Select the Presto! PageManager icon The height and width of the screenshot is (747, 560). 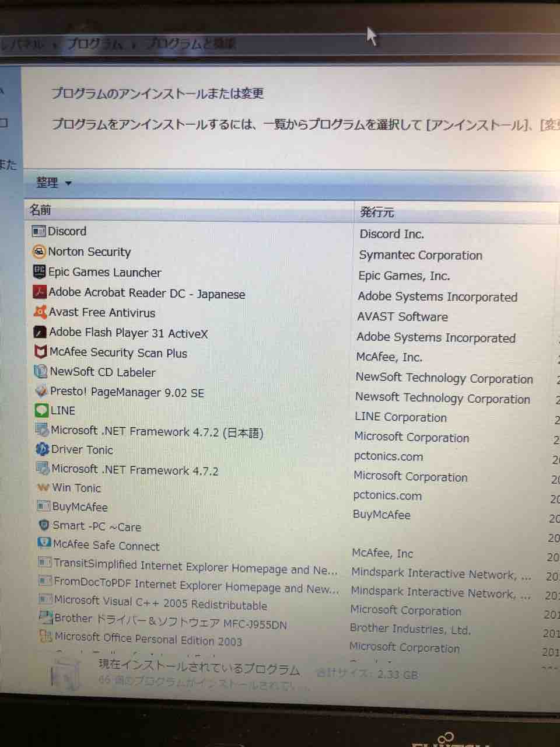41,391
